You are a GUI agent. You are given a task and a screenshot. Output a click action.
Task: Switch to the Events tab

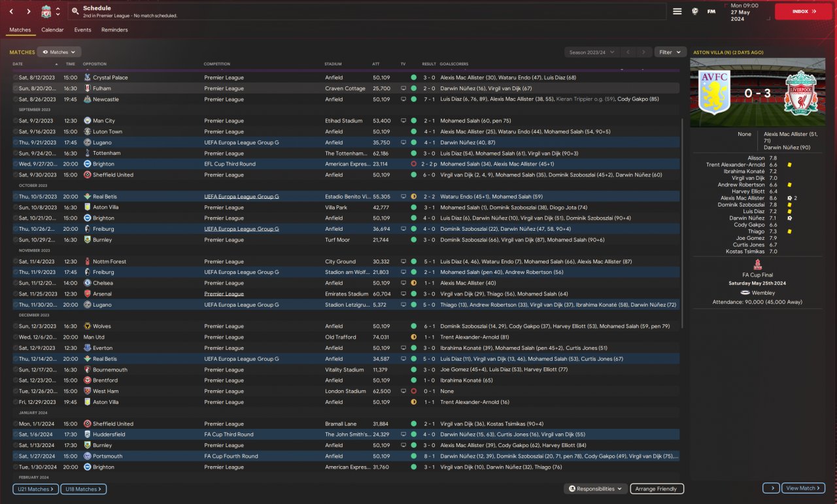tap(82, 30)
